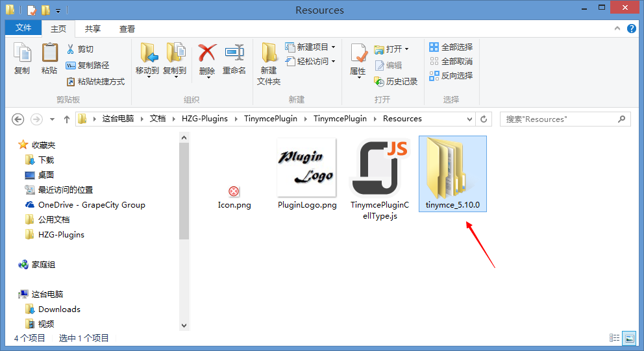Open address bar history dropdown
The image size is (644, 351).
point(469,119)
